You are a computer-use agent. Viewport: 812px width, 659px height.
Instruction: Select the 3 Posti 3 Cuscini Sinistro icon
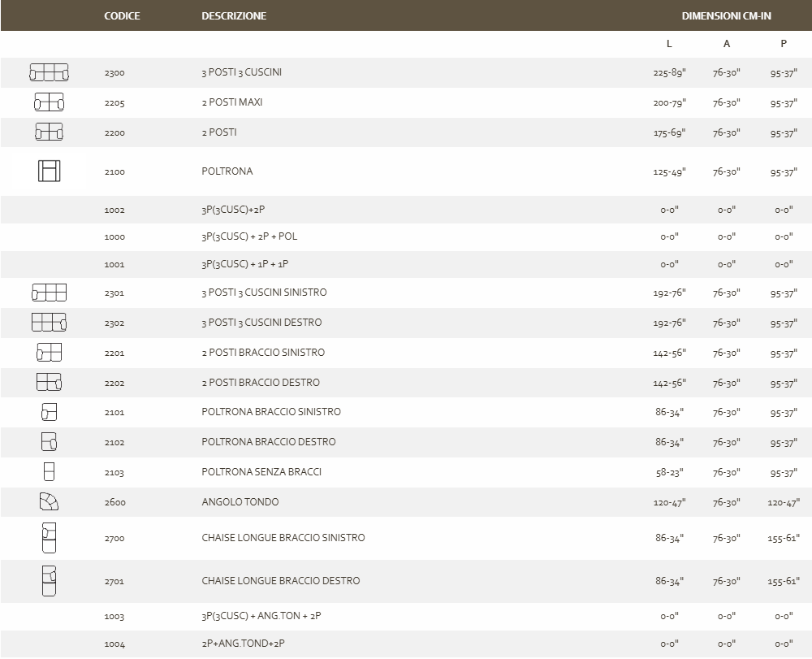point(49,293)
